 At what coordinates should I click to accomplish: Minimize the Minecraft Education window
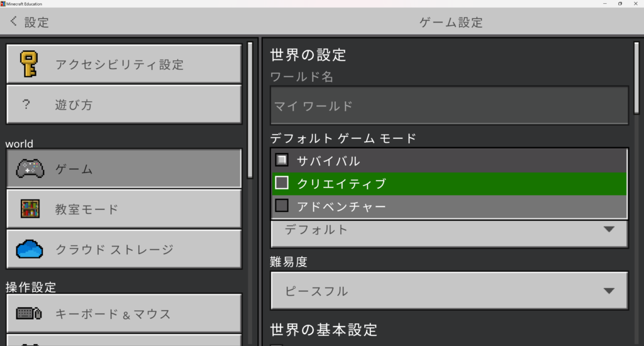pos(604,3)
